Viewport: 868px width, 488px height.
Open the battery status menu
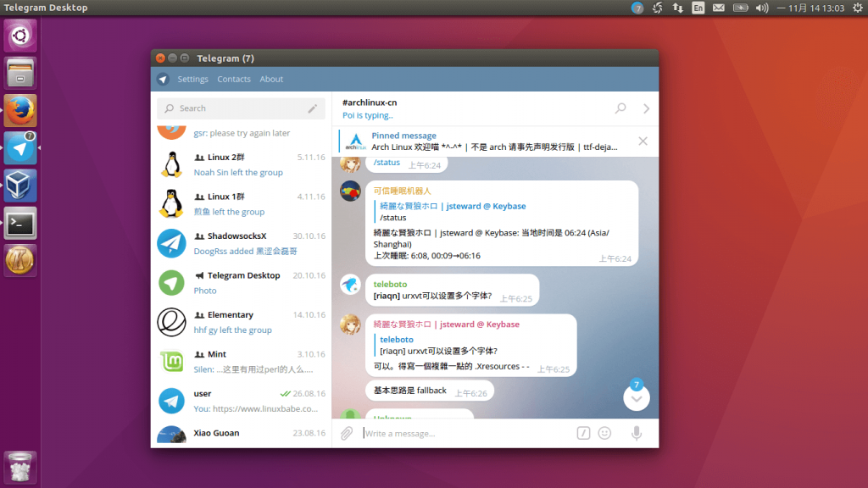tap(740, 8)
